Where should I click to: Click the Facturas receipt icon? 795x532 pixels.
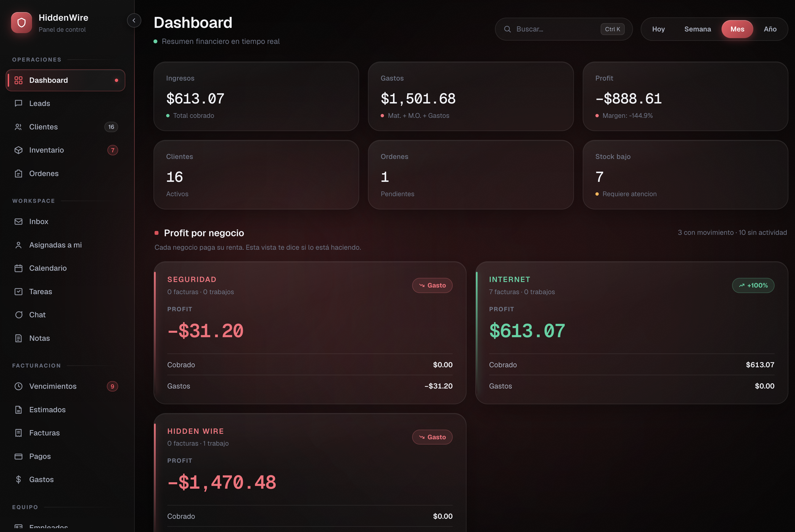18,433
